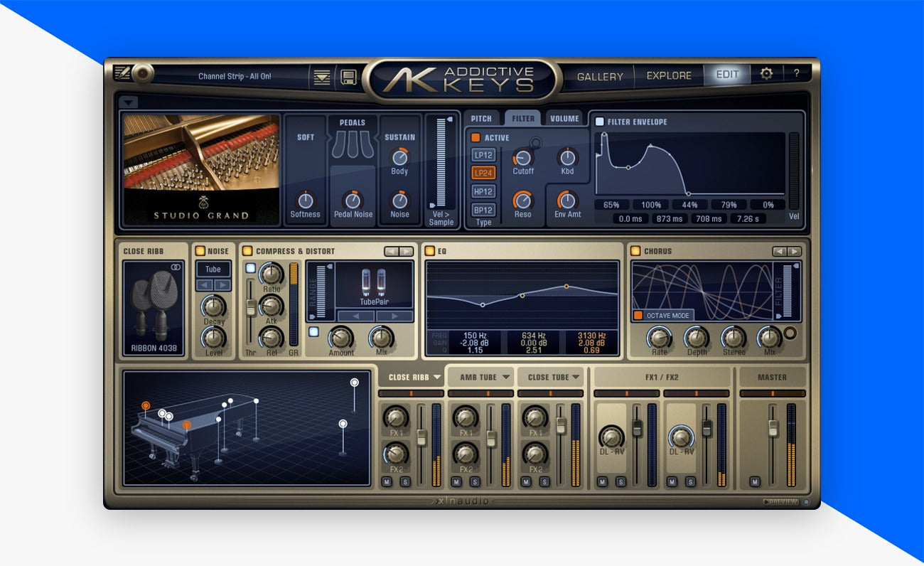924x566 pixels.
Task: Mute the Close Ribb channel
Action: click(387, 482)
